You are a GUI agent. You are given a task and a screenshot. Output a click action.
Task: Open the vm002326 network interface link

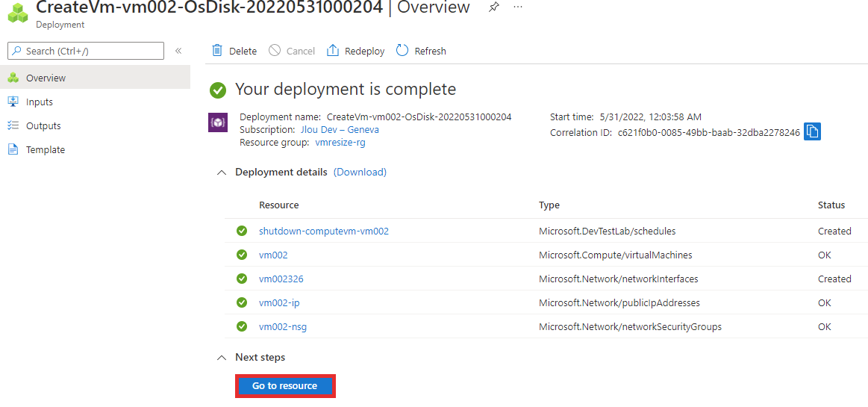click(x=281, y=279)
